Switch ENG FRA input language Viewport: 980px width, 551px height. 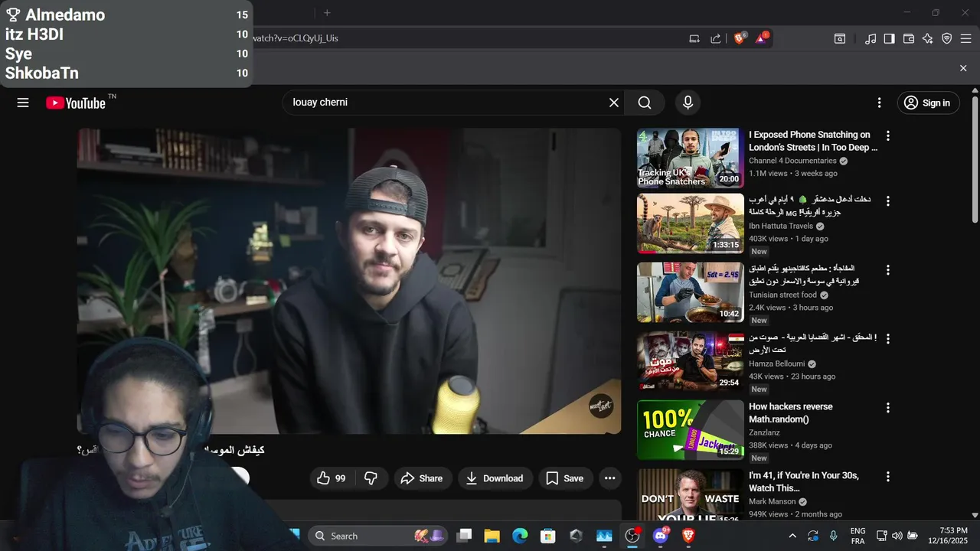pyautogui.click(x=858, y=536)
